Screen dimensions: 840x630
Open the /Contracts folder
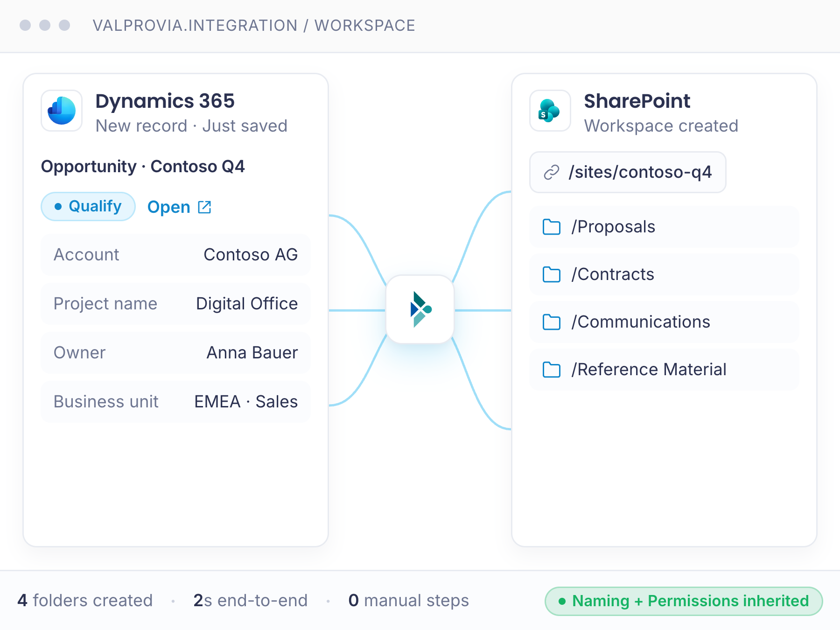664,274
